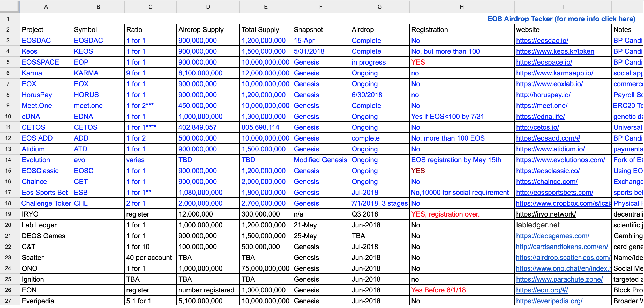Open the https://eon.org/#/ link
This screenshot has width=644, height=308.
(x=542, y=290)
